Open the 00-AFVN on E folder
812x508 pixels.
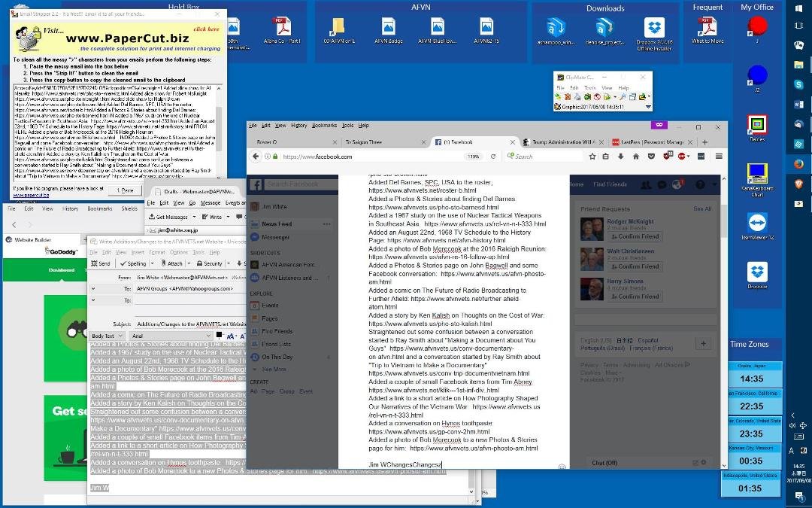click(x=338, y=30)
